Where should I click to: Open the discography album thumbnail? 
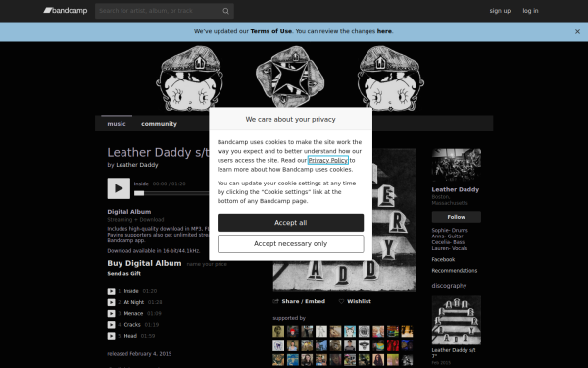coord(456,320)
